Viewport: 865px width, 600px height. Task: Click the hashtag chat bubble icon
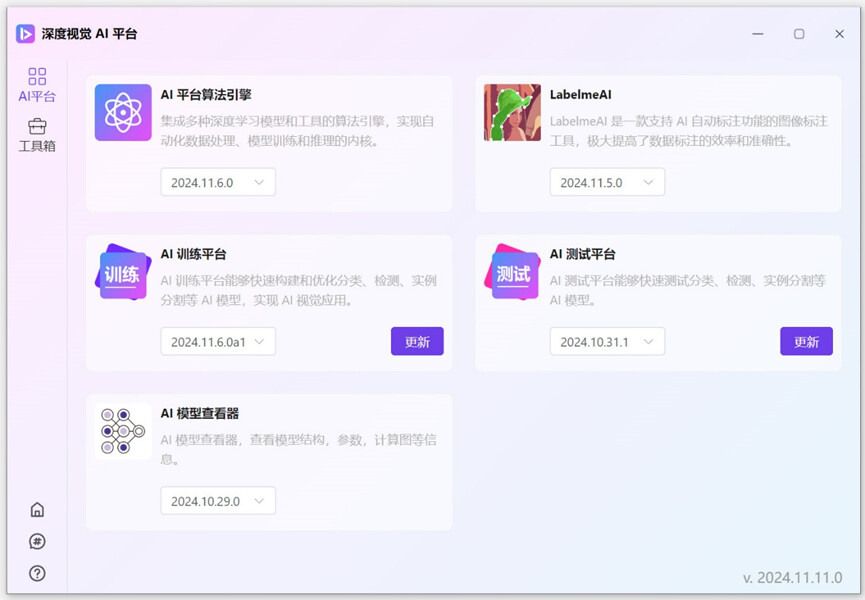click(x=37, y=542)
